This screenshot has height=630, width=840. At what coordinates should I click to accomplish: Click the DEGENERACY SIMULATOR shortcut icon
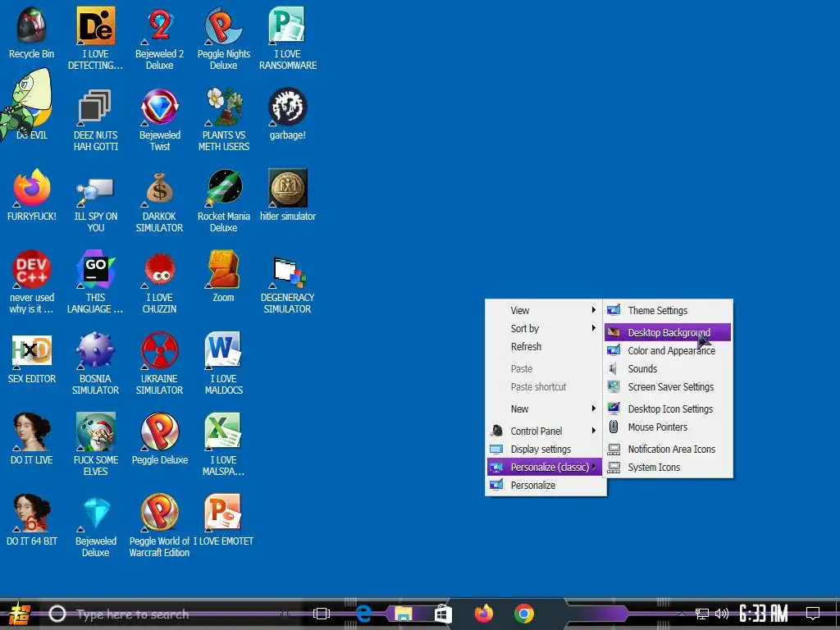[x=288, y=271]
